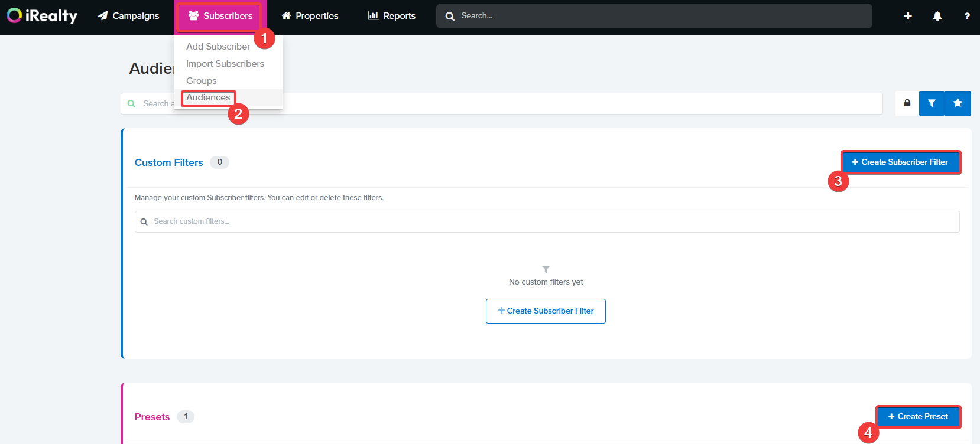Click 'Manage your custom Subscriber filters' description
The width and height of the screenshot is (980, 444).
pyautogui.click(x=259, y=198)
